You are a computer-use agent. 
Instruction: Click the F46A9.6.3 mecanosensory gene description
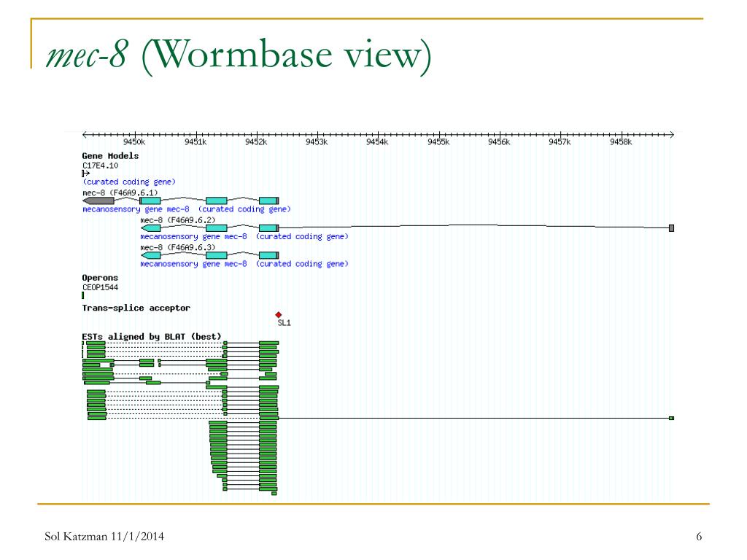(x=244, y=264)
